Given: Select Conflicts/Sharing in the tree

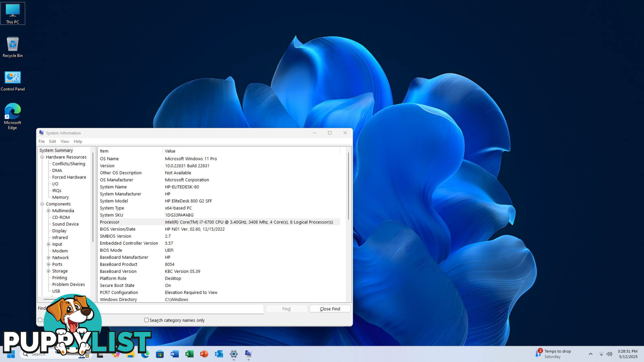Looking at the screenshot, I should click(x=68, y=164).
